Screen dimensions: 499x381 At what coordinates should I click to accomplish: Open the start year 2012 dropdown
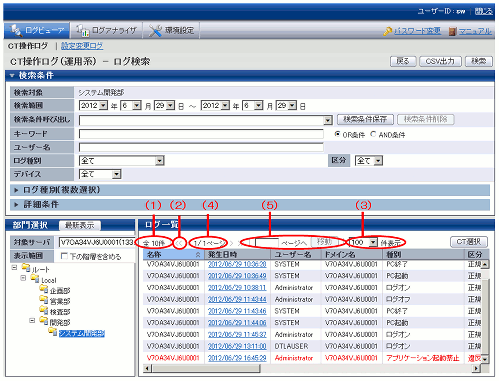(x=103, y=106)
